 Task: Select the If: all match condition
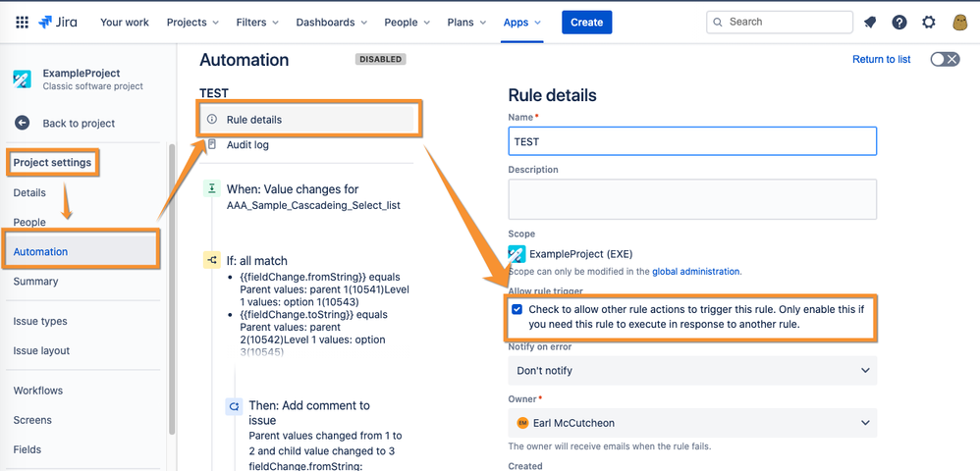(x=257, y=260)
